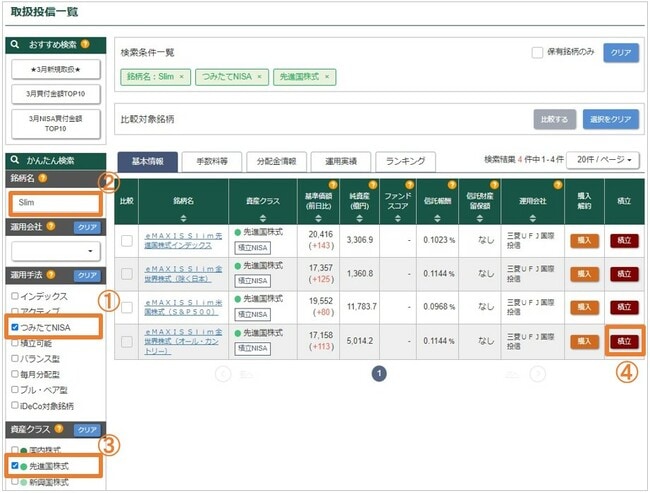
Task: Click help icon above 信託報酬 column
Action: [452, 185]
